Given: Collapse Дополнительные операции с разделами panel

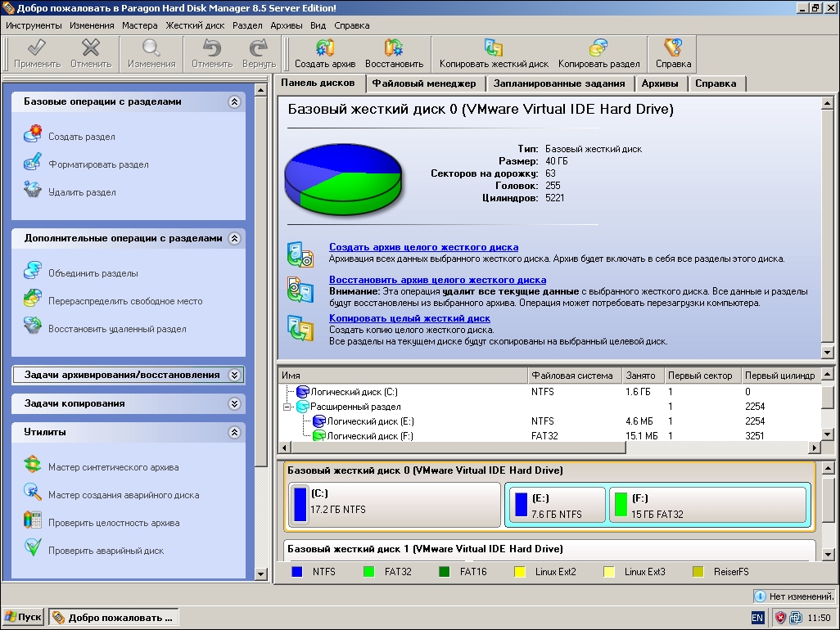Looking at the screenshot, I should pyautogui.click(x=234, y=238).
